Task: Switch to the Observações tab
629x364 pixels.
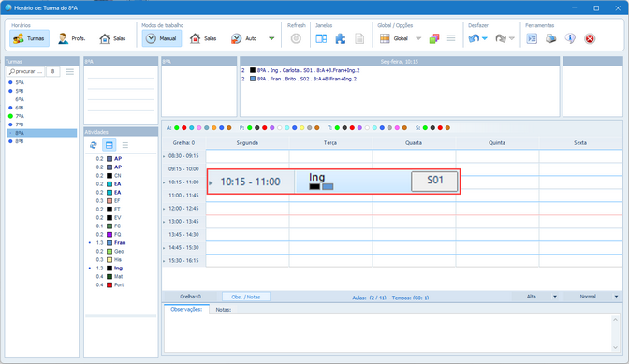Action: tap(186, 310)
